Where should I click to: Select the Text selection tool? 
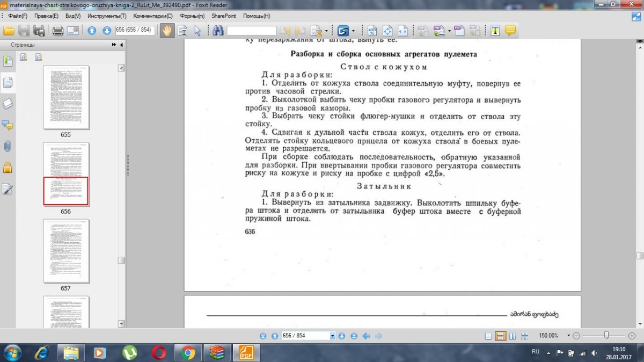tap(183, 31)
